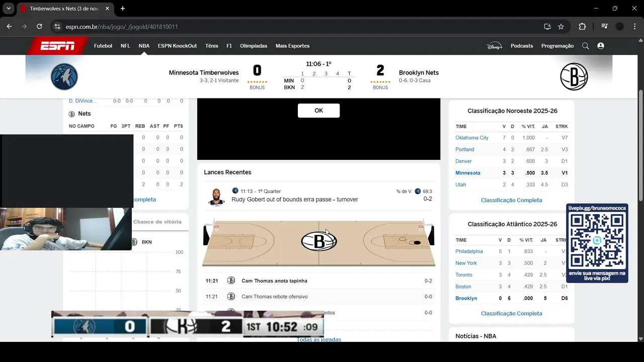The image size is (644, 362).
Task: Open Denver team link
Action: pos(463,161)
